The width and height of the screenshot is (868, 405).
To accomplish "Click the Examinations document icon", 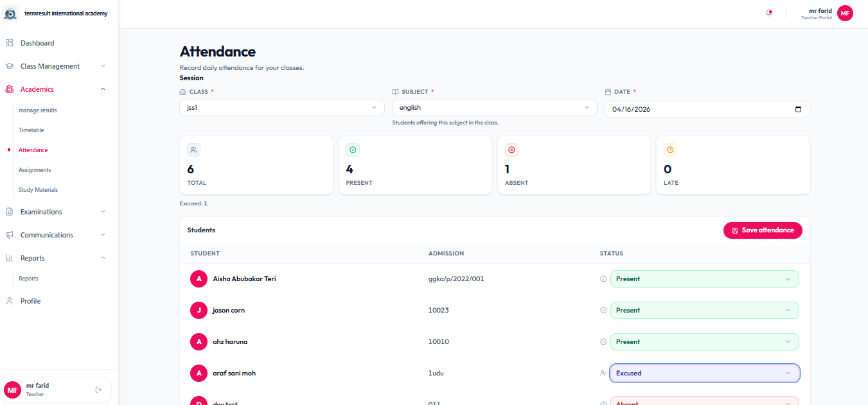I will [10, 212].
